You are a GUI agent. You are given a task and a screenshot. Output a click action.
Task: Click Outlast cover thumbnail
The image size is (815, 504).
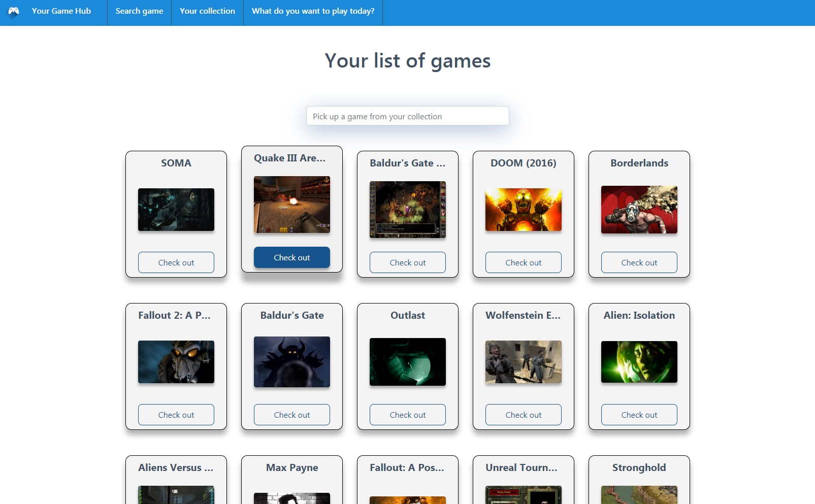tap(408, 362)
